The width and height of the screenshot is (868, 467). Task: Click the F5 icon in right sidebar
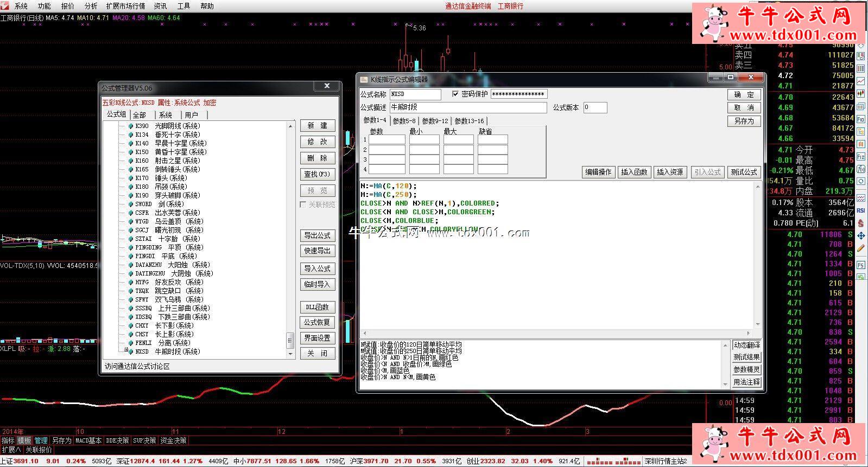861,265
